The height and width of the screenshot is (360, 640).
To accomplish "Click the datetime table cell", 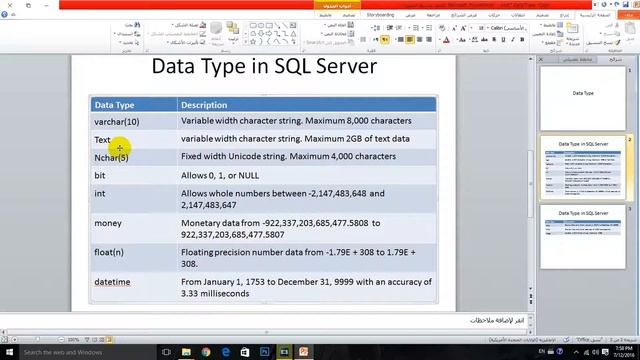I will click(x=134, y=287).
